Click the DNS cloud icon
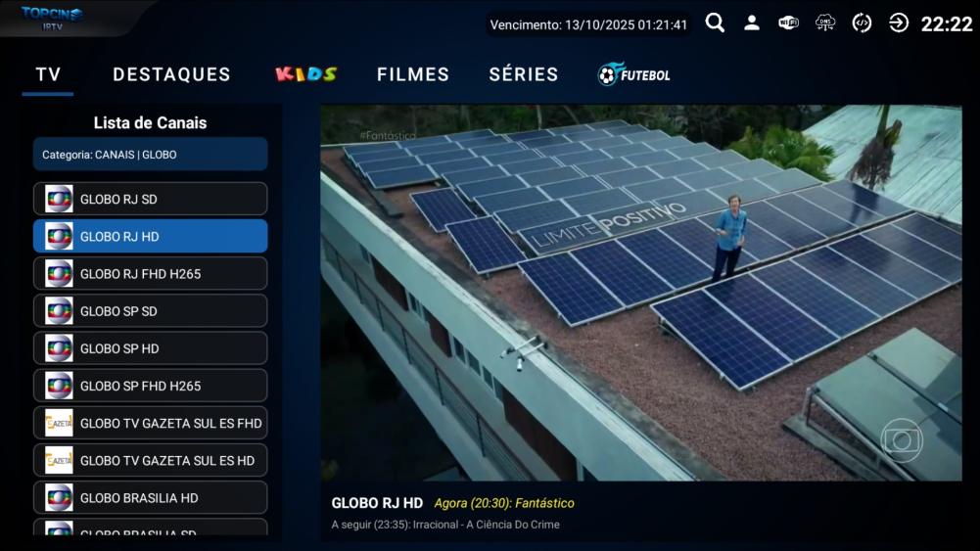This screenshot has height=551, width=980. click(825, 23)
